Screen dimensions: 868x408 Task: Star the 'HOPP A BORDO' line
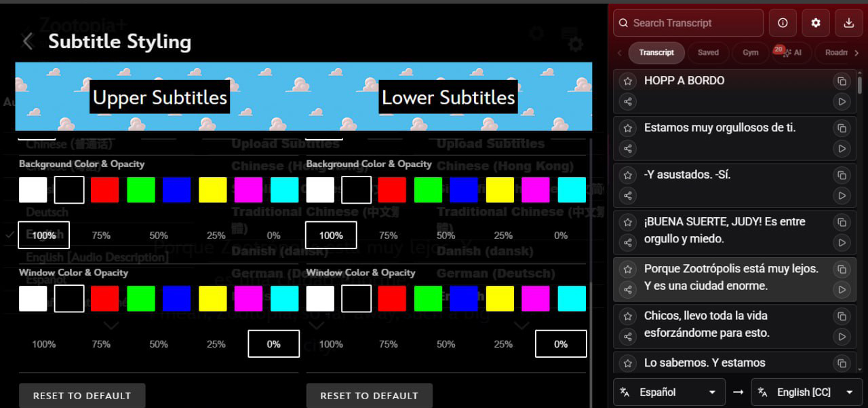click(x=628, y=81)
